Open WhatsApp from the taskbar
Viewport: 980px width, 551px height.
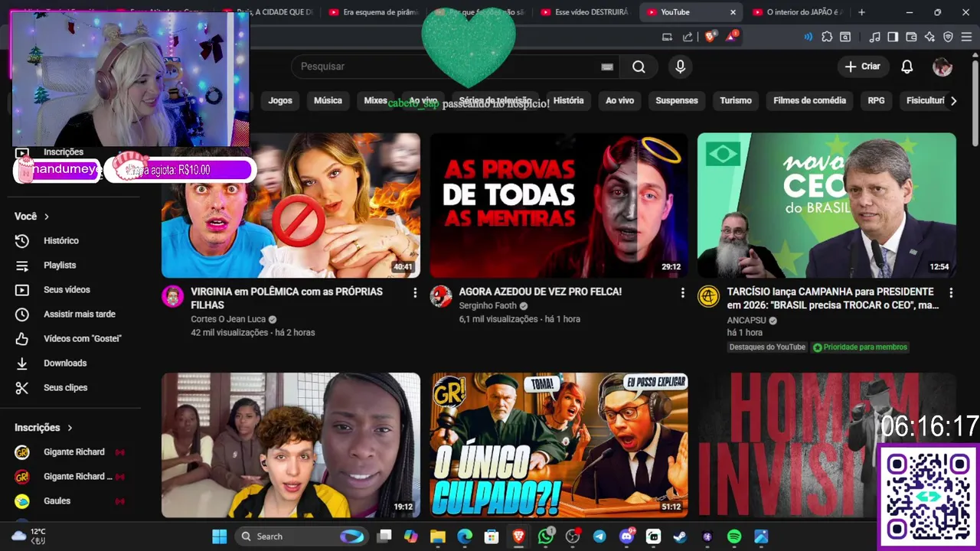click(545, 536)
